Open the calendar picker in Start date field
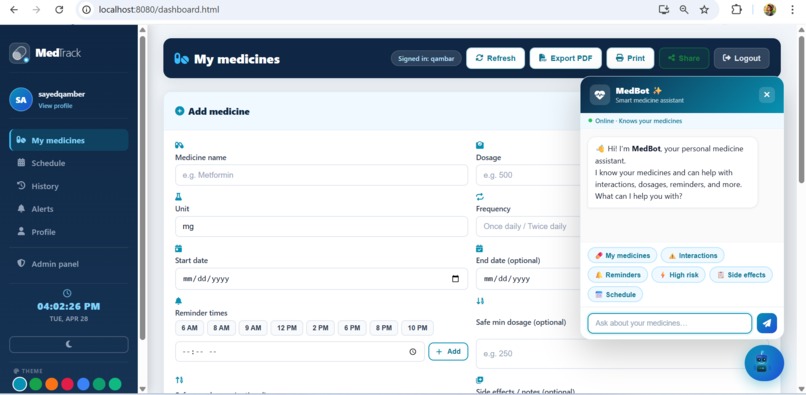Screen dimensions: 806x395 455,279
